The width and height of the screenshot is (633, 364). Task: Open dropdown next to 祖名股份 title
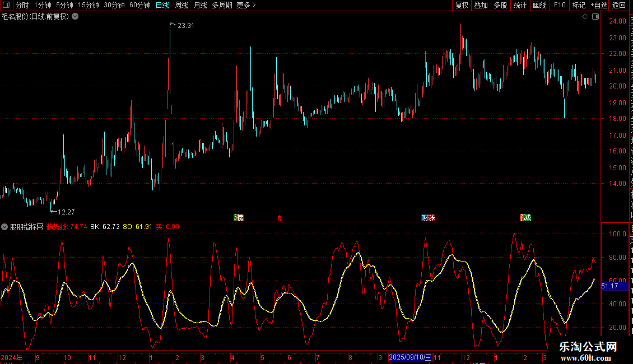coord(75,17)
